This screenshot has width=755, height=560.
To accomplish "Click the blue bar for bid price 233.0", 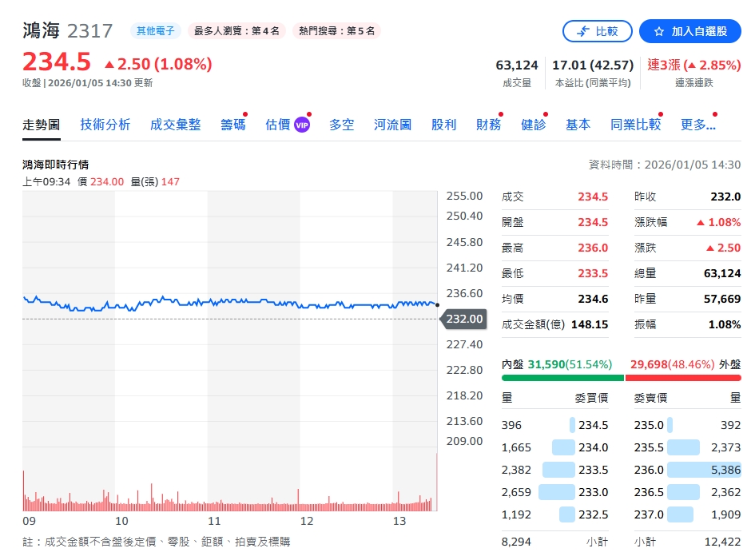I will pyautogui.click(x=556, y=492).
